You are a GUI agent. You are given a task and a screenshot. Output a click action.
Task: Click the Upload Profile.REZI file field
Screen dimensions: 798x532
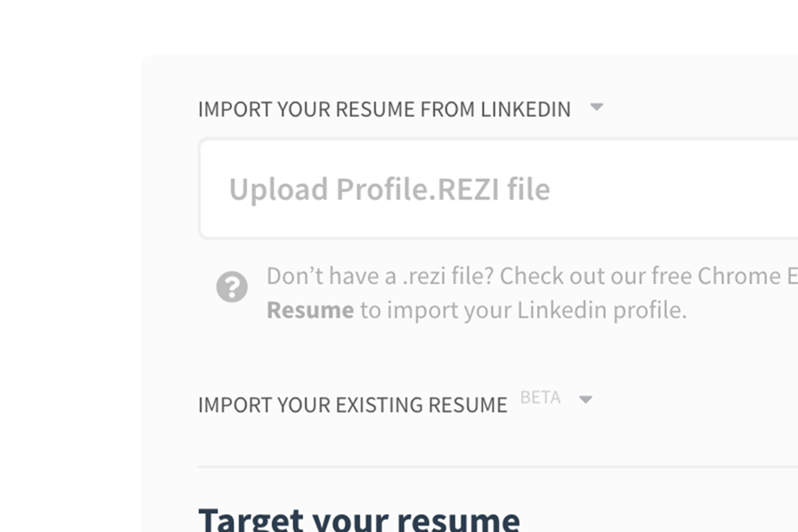point(390,189)
